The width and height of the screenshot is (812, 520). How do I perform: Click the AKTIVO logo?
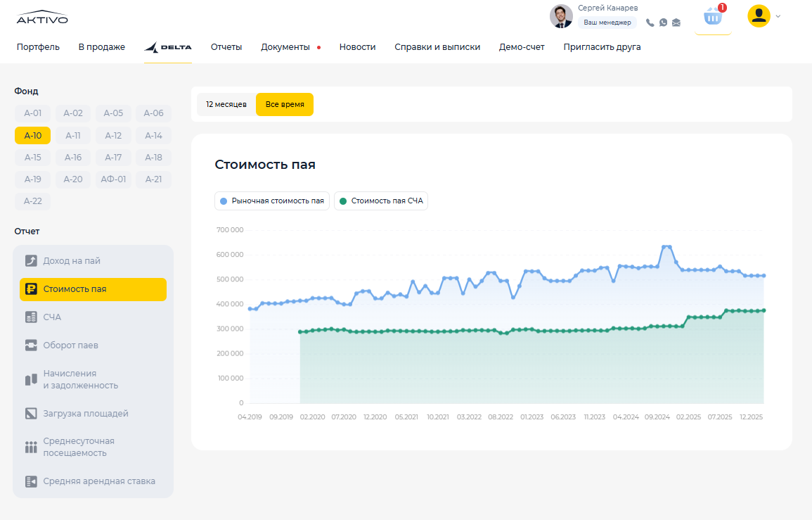42,18
